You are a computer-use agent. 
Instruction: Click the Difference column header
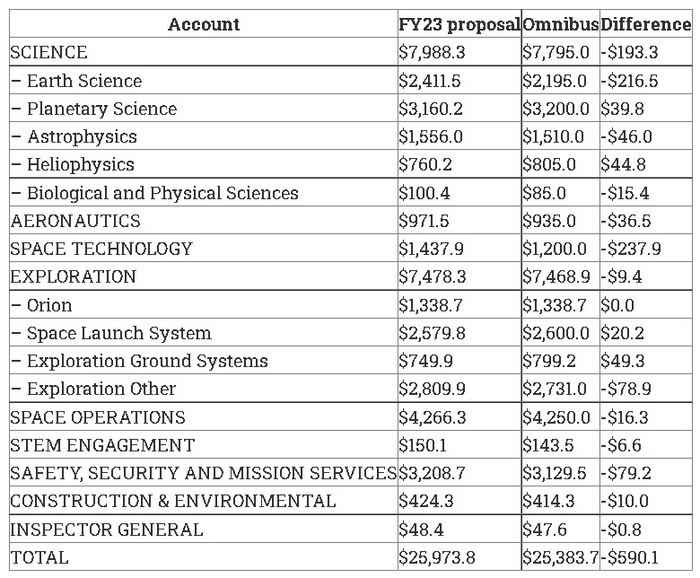(x=645, y=24)
